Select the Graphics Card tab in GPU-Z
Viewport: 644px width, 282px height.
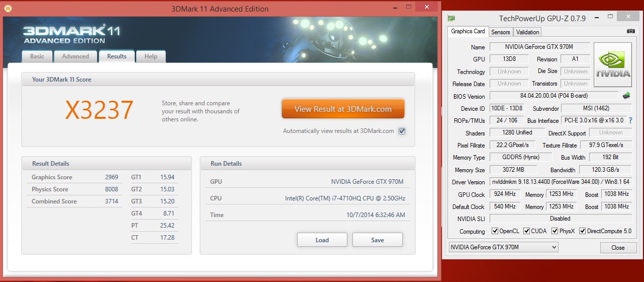[468, 31]
